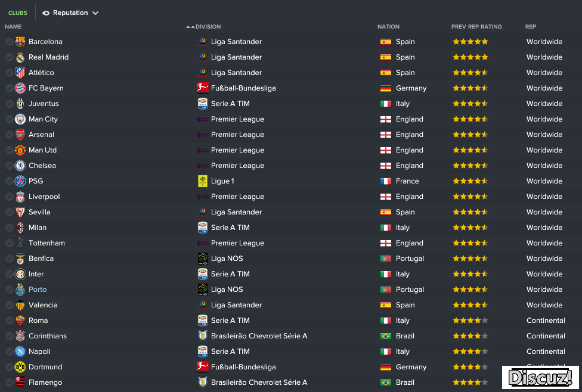582x392 pixels.
Task: Click the Juventus crest icon
Action: [20, 104]
